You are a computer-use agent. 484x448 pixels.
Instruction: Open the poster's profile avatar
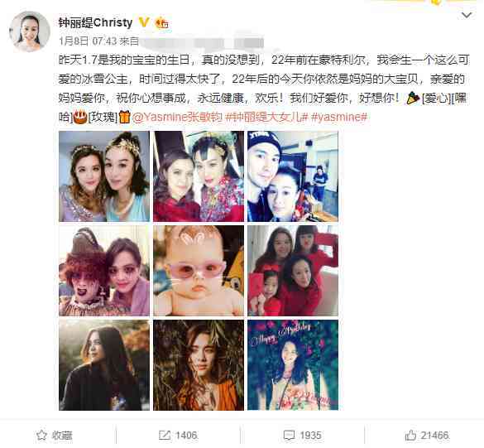pos(30,31)
